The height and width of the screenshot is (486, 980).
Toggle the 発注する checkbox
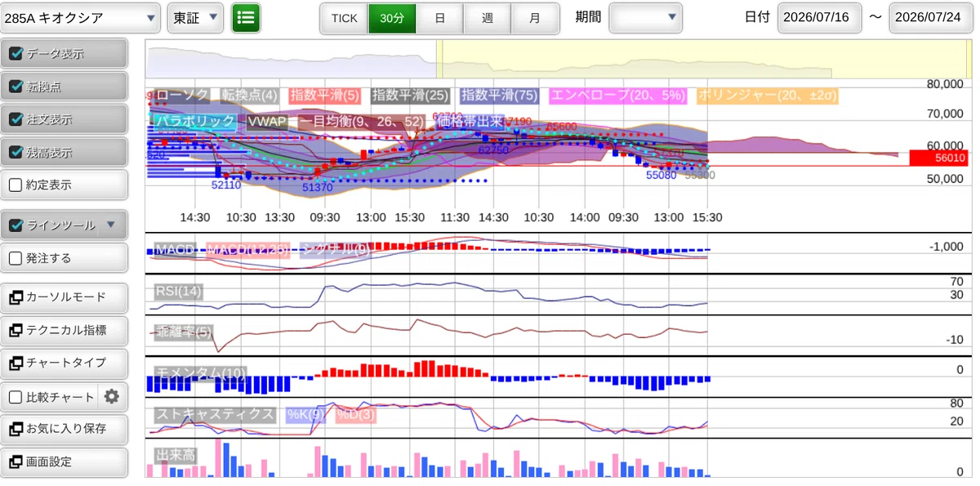16,258
